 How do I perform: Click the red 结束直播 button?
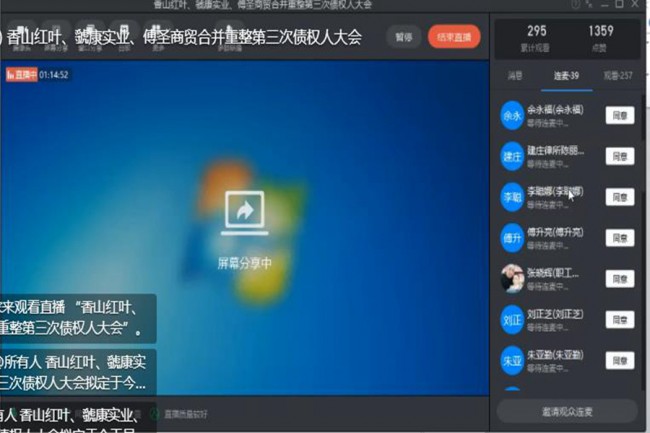click(x=454, y=37)
